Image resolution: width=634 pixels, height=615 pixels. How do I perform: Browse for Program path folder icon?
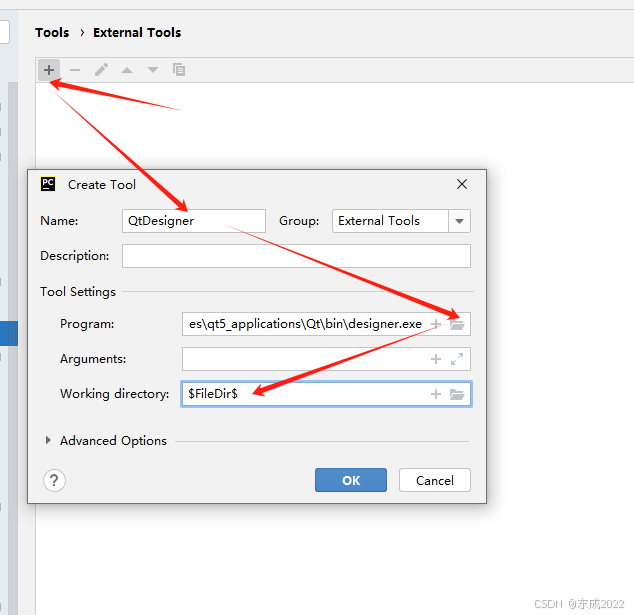(x=457, y=324)
